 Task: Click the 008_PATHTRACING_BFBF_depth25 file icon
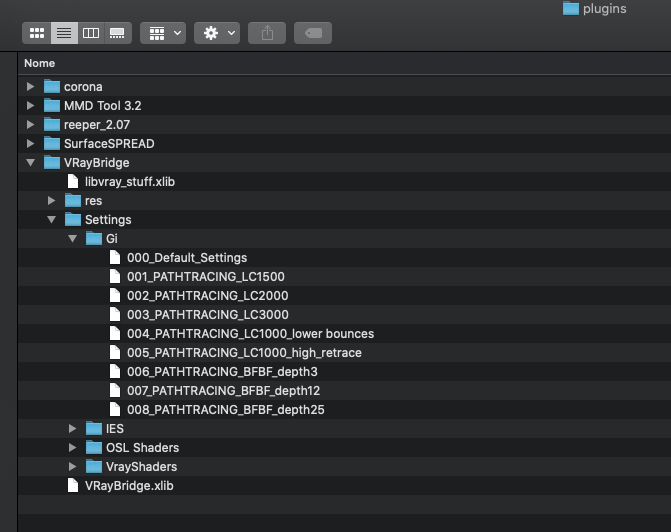click(x=115, y=409)
